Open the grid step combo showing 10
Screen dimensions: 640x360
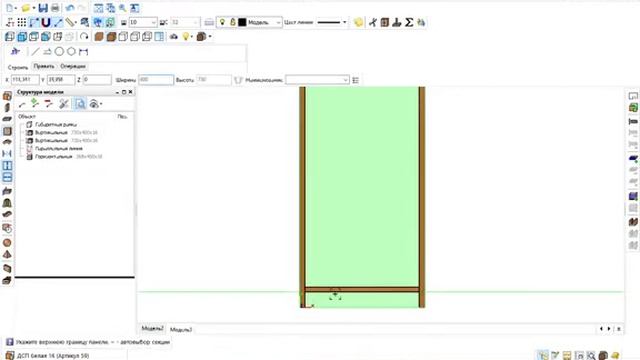coord(143,22)
